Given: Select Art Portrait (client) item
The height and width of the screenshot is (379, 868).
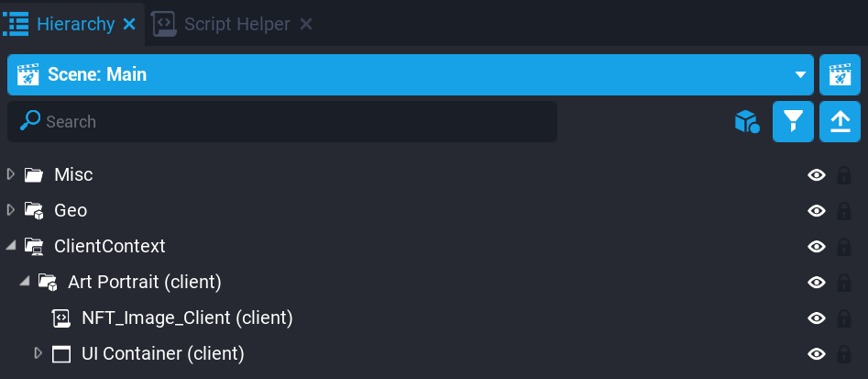Looking at the screenshot, I should click(x=144, y=282).
